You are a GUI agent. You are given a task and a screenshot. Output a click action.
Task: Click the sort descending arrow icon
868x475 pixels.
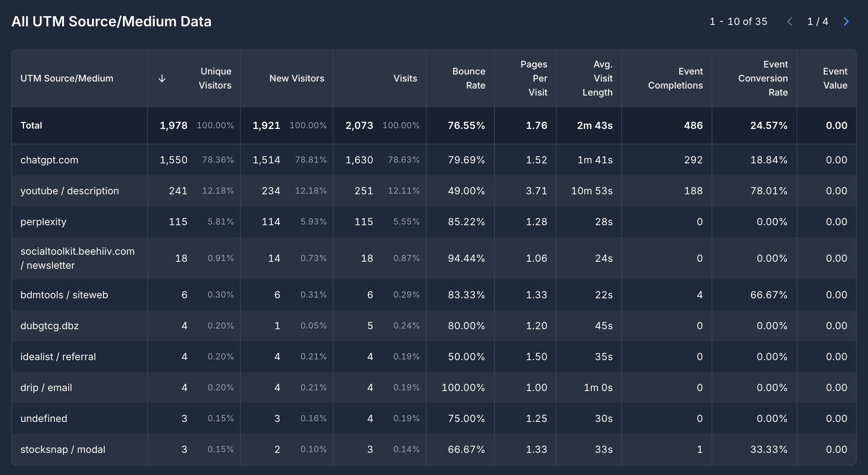(162, 78)
